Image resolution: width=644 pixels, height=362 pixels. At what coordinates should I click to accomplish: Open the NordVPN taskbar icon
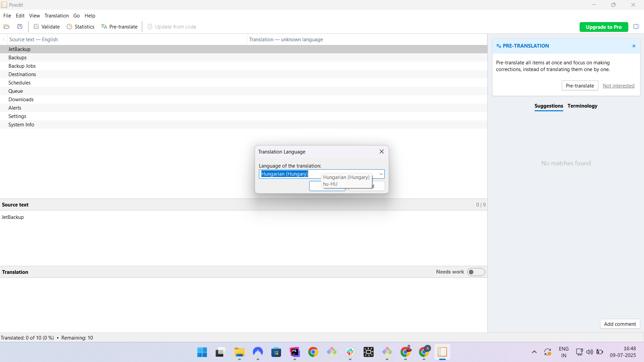pyautogui.click(x=258, y=352)
